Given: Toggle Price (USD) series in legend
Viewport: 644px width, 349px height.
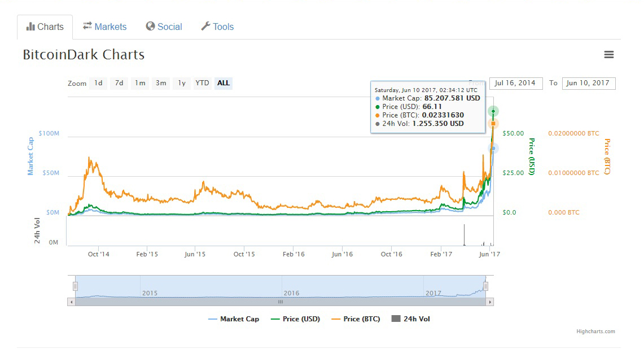Looking at the screenshot, I should tap(295, 319).
